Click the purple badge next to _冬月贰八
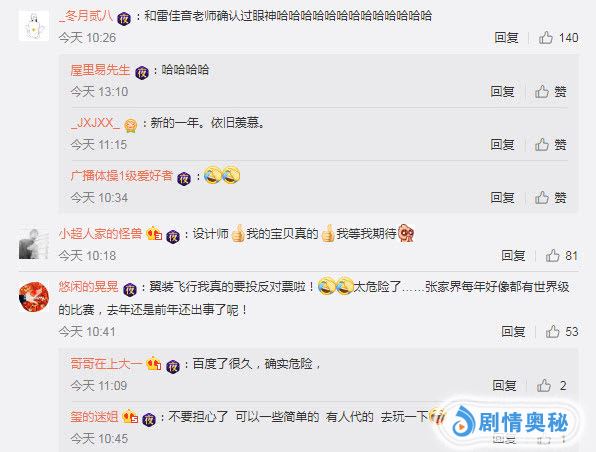Screen dimensions: 596x452 pos(124,19)
